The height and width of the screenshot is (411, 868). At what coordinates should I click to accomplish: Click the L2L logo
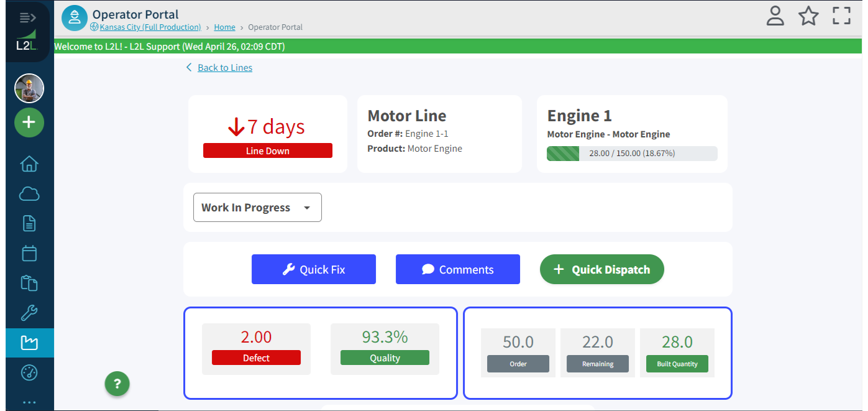pyautogui.click(x=28, y=42)
